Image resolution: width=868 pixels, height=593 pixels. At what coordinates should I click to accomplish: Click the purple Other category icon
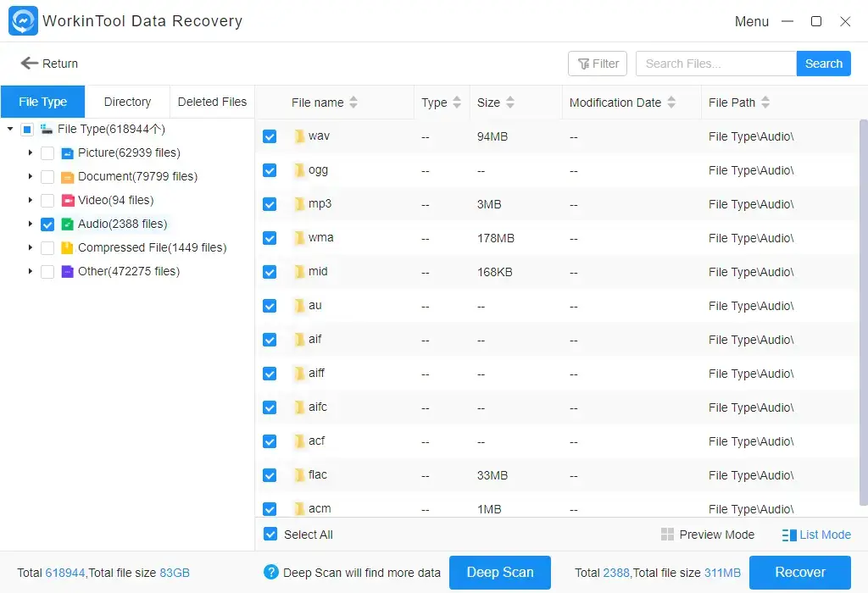click(68, 272)
